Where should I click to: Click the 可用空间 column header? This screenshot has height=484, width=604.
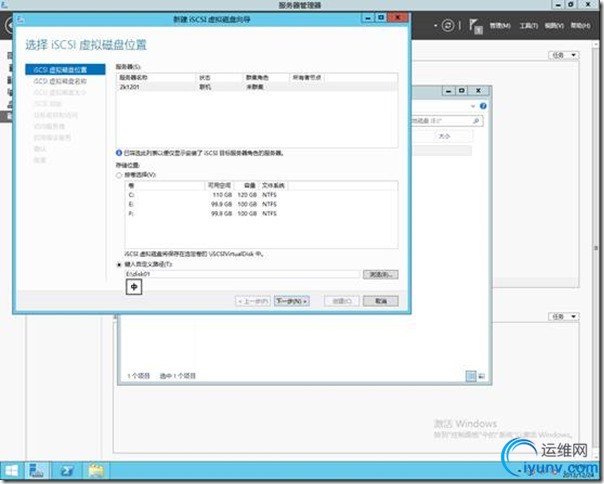(x=219, y=185)
